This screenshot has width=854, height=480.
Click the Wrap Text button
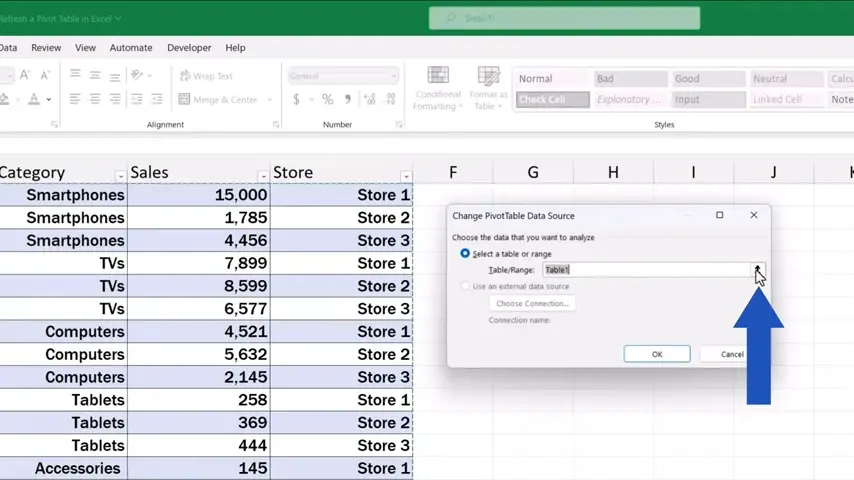(x=206, y=76)
